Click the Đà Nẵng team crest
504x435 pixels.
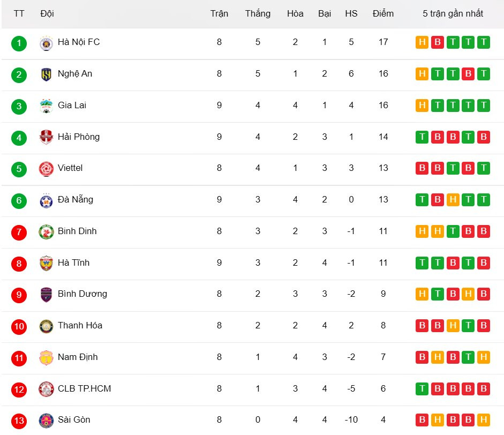(x=47, y=200)
